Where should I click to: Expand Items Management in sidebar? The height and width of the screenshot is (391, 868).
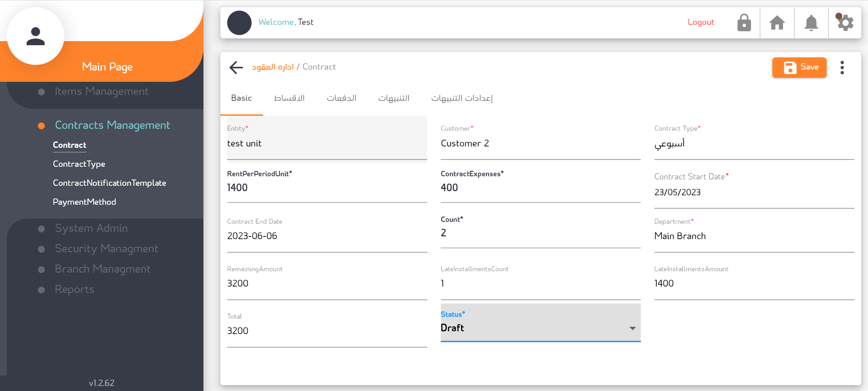point(101,91)
